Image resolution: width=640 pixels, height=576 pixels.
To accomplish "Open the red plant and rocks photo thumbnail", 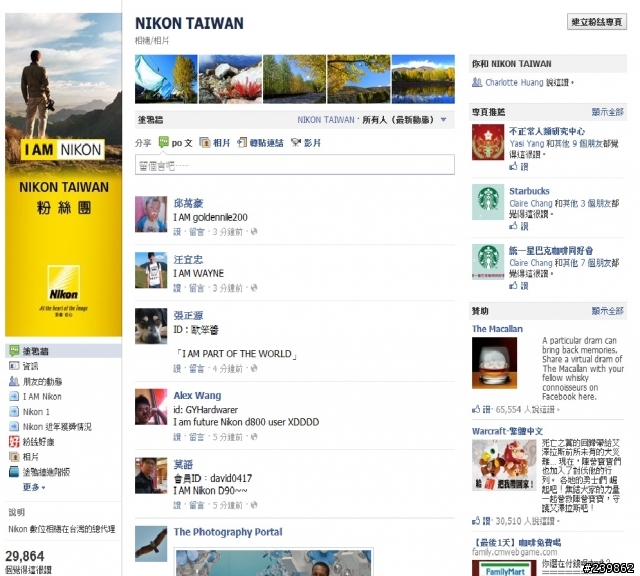I will point(230,79).
